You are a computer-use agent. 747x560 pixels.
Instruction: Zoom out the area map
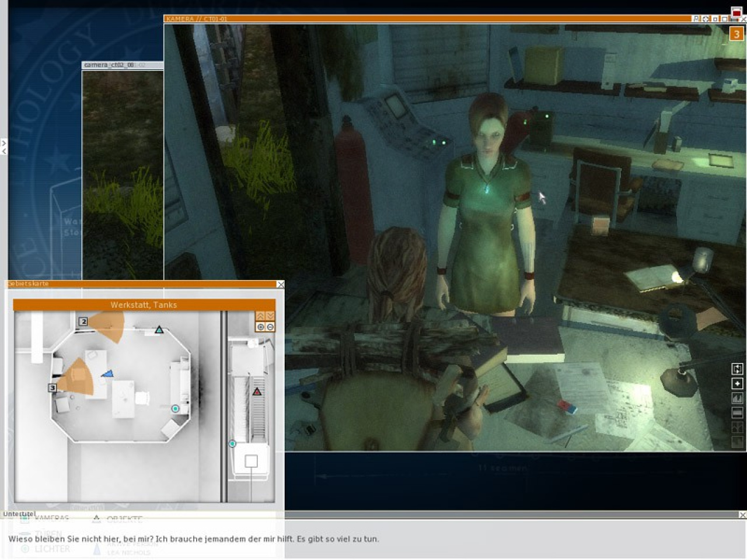coord(270,327)
